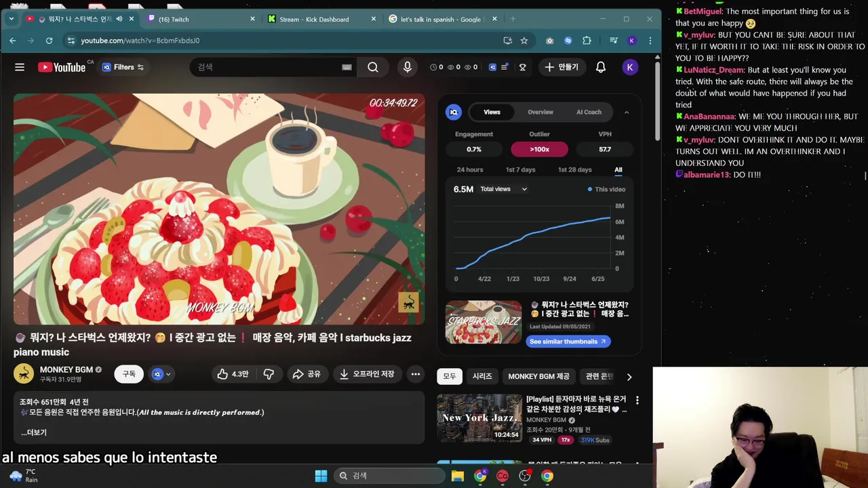This screenshot has width=868, height=488.
Task: Open more actions three-dot menu under video
Action: [x=415, y=374]
